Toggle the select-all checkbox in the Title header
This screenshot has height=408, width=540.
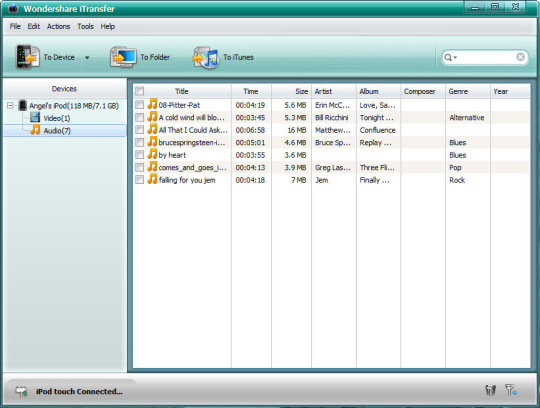pyautogui.click(x=139, y=91)
